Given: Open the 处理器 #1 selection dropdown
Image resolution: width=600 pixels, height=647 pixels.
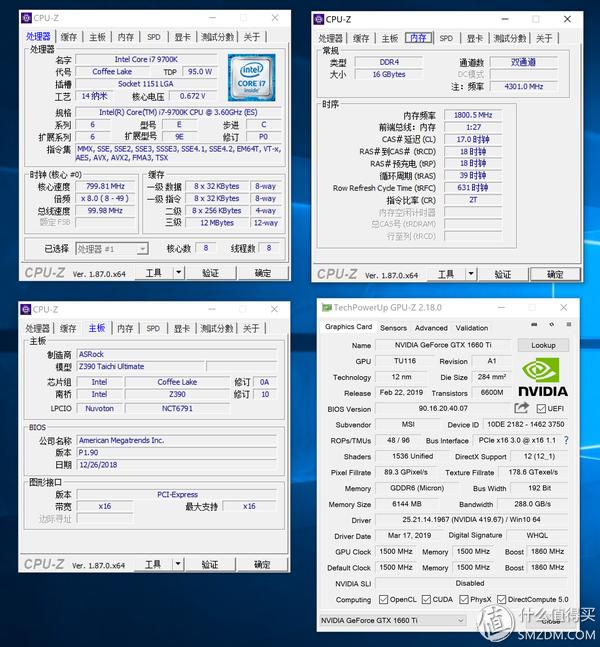Looking at the screenshot, I should click(x=112, y=249).
